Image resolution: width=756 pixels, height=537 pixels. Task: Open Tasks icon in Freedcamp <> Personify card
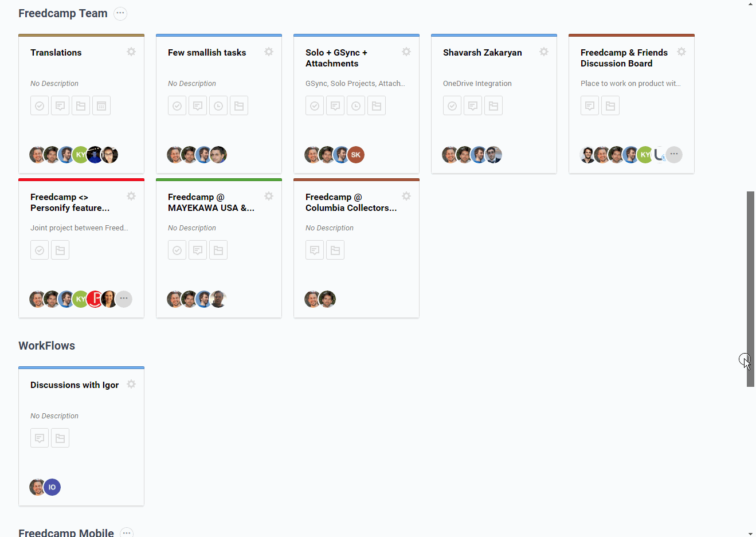[x=40, y=250]
